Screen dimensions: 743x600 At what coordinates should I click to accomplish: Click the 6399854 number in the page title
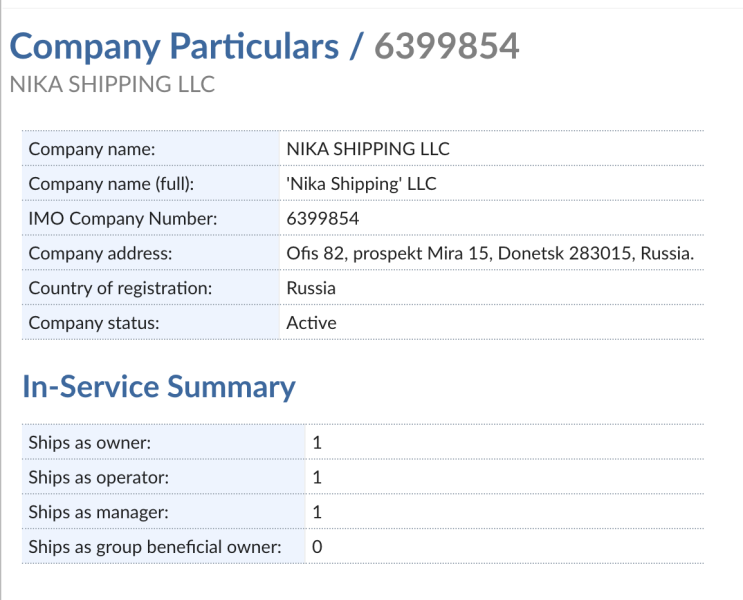click(446, 46)
